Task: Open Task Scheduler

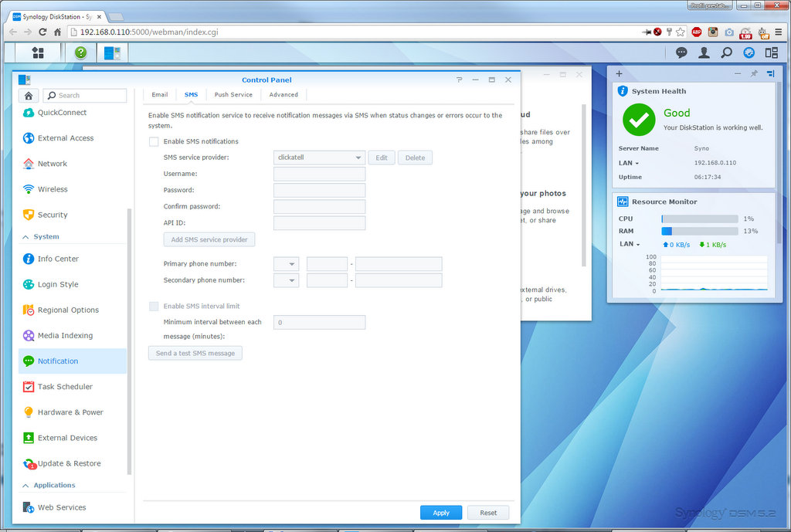Action: [73, 387]
